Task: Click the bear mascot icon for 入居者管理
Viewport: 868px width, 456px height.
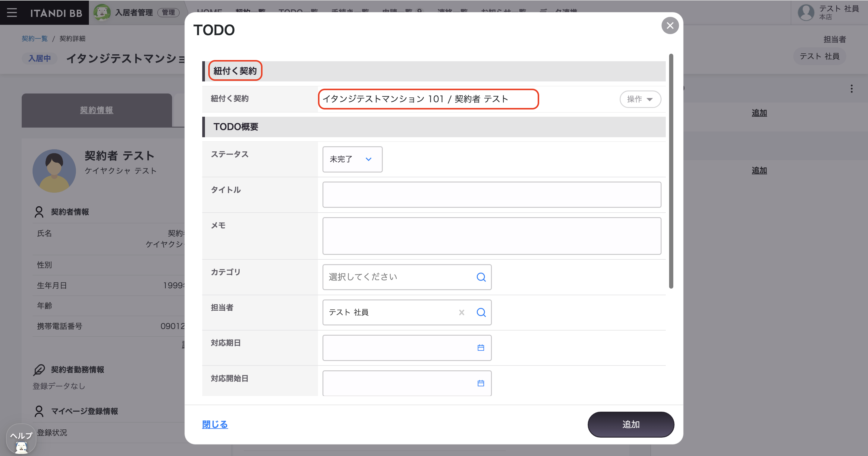Action: click(x=102, y=12)
